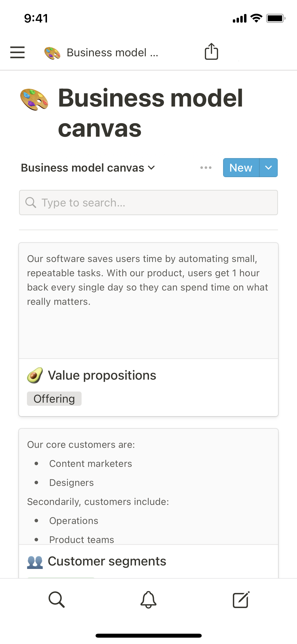Open the hamburger sidebar menu
This screenshot has width=297, height=644.
[17, 52]
